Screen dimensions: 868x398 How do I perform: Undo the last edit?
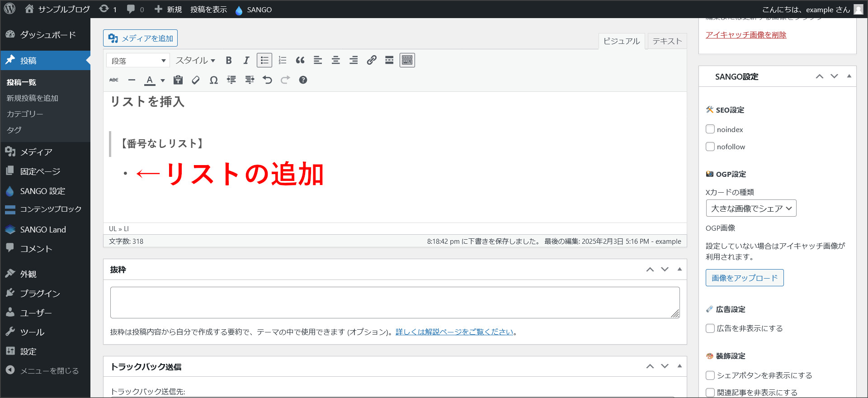point(267,80)
